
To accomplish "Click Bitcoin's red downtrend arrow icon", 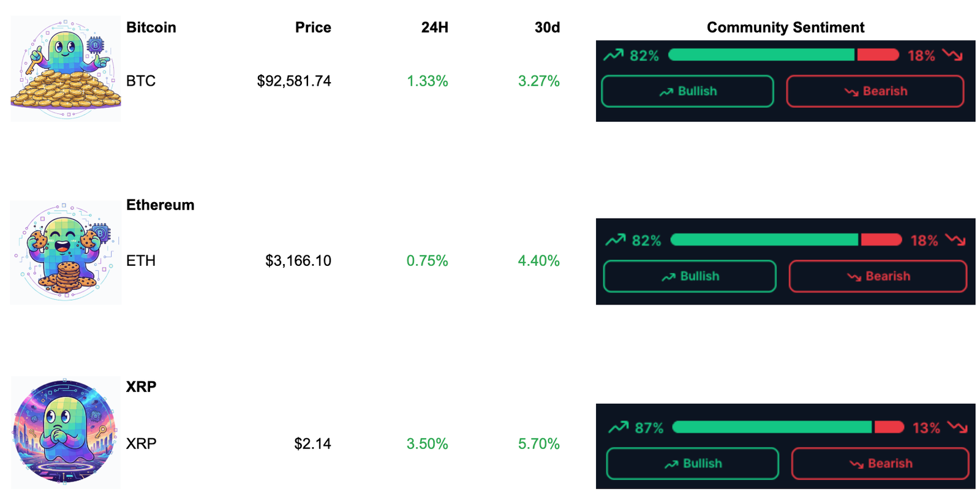I will tap(952, 55).
